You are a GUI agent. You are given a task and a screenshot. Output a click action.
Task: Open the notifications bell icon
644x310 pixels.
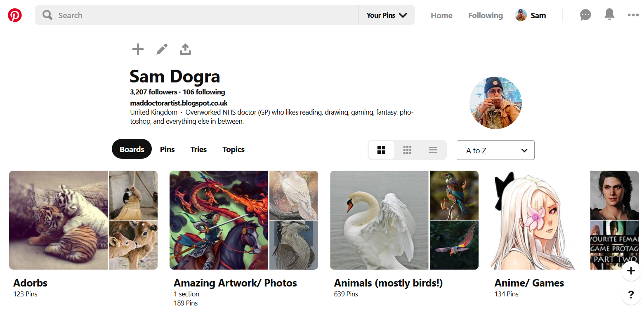(x=609, y=15)
